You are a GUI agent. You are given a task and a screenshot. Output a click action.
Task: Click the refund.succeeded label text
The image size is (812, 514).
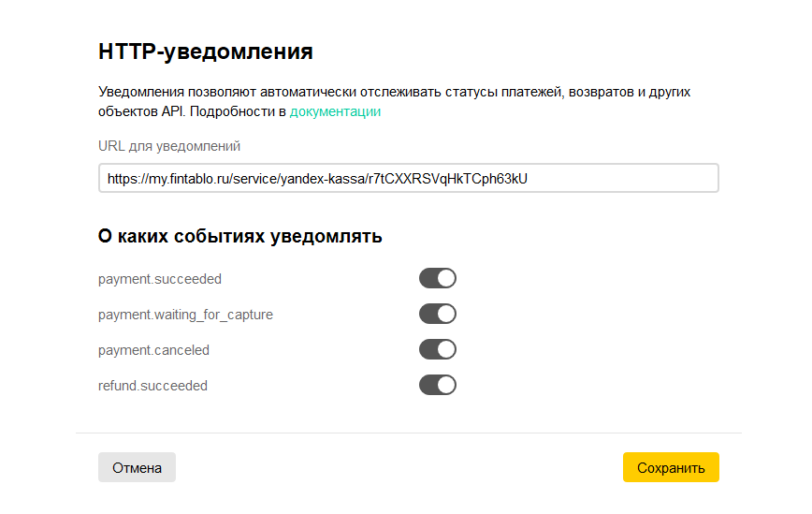152,386
